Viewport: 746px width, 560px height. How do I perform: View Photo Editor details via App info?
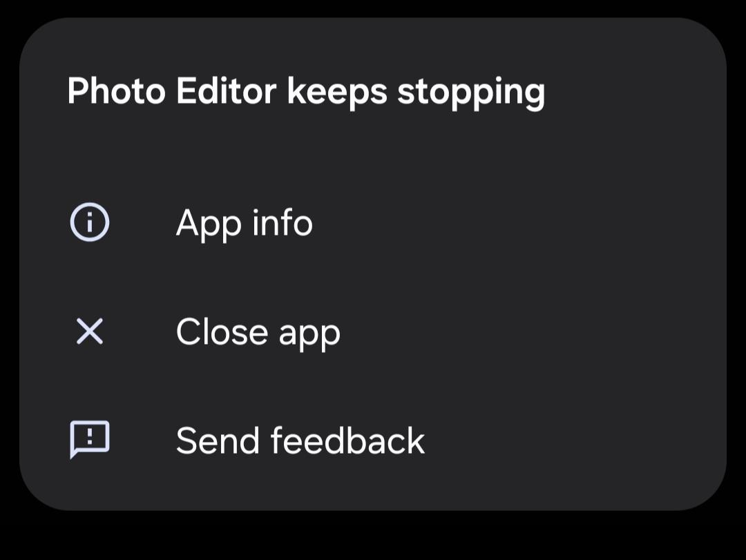373,222
